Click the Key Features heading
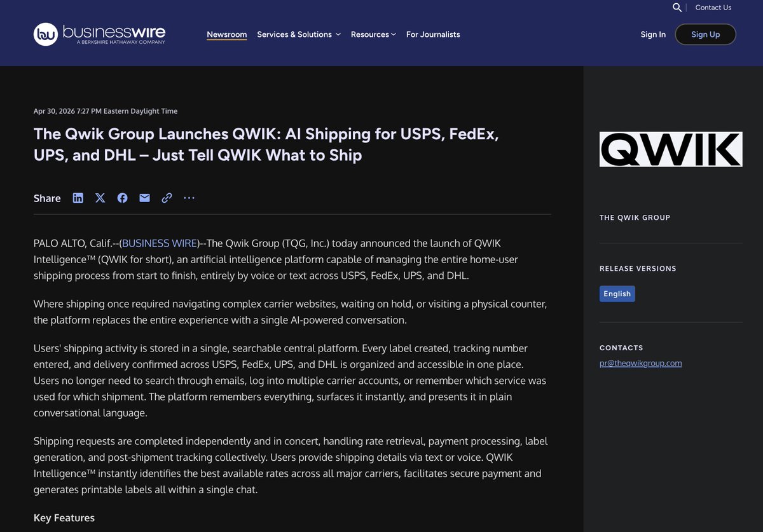The width and height of the screenshot is (763, 532). point(64,517)
